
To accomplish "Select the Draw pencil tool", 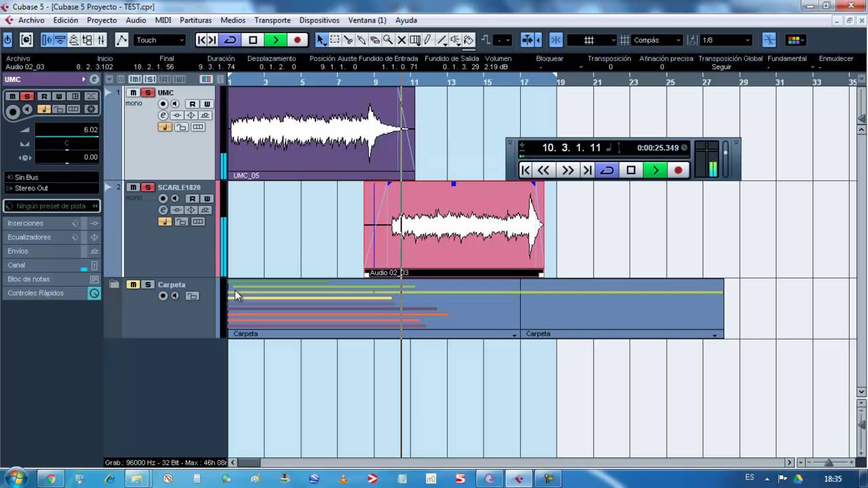I will tap(428, 40).
